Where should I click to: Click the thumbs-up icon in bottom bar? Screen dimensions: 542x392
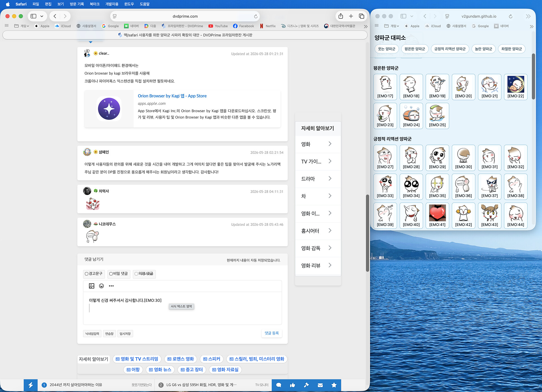click(292, 385)
